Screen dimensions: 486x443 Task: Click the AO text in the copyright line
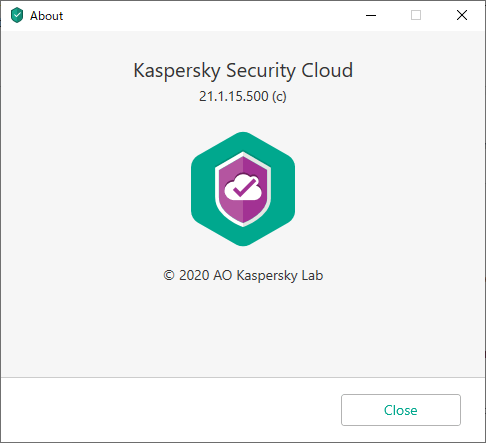[x=223, y=275]
